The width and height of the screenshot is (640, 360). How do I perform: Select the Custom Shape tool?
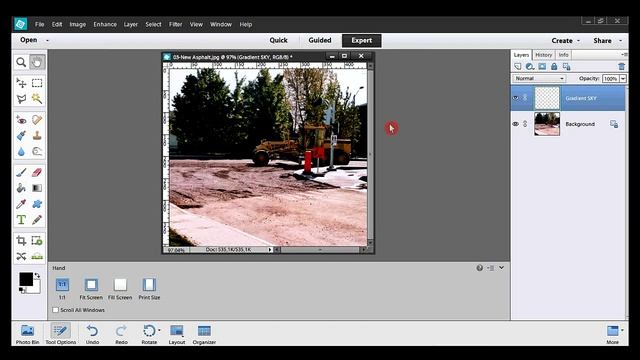coord(37,204)
